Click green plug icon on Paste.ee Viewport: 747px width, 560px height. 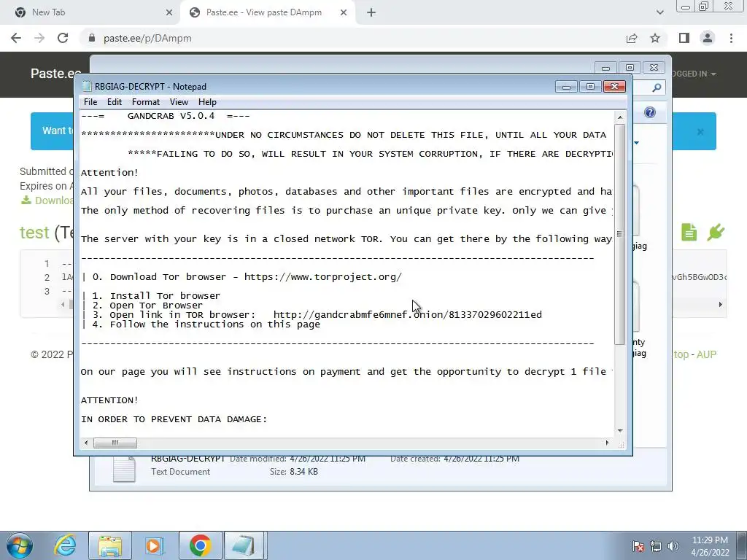(x=716, y=233)
